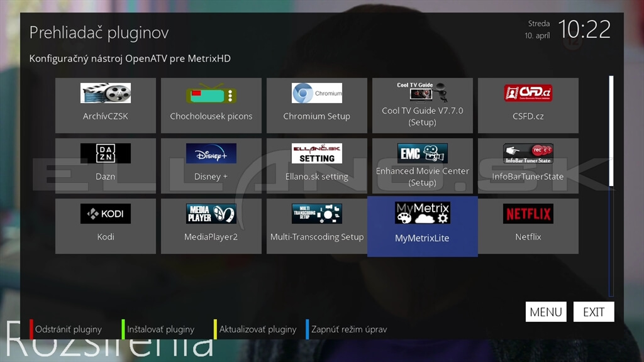Click the 'Ellano.sk setting' label
644x362 pixels.
point(317,177)
